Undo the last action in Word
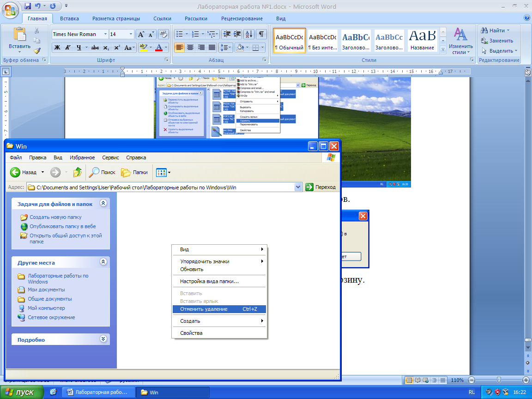 (38, 6)
